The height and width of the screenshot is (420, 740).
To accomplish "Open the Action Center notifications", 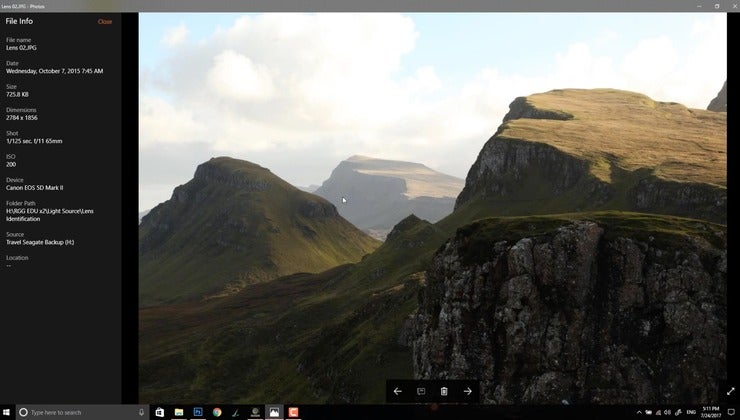I will 732,412.
